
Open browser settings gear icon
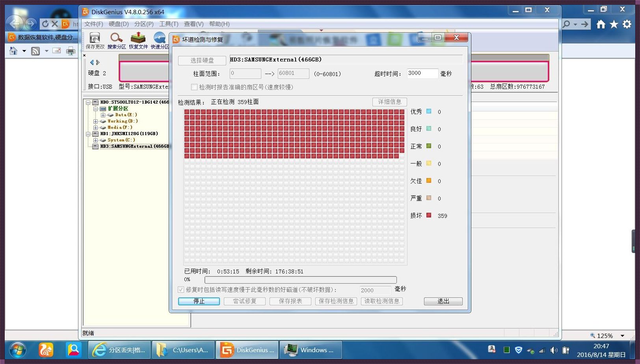(627, 24)
